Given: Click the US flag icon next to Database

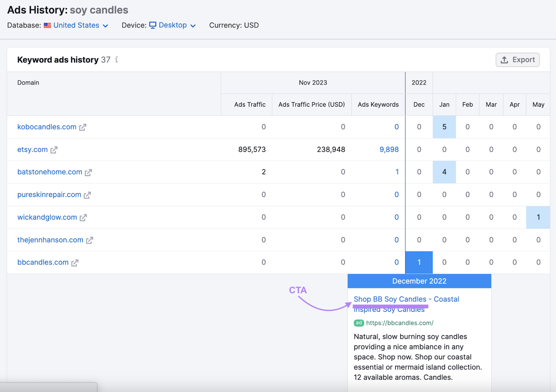Looking at the screenshot, I should [x=48, y=25].
